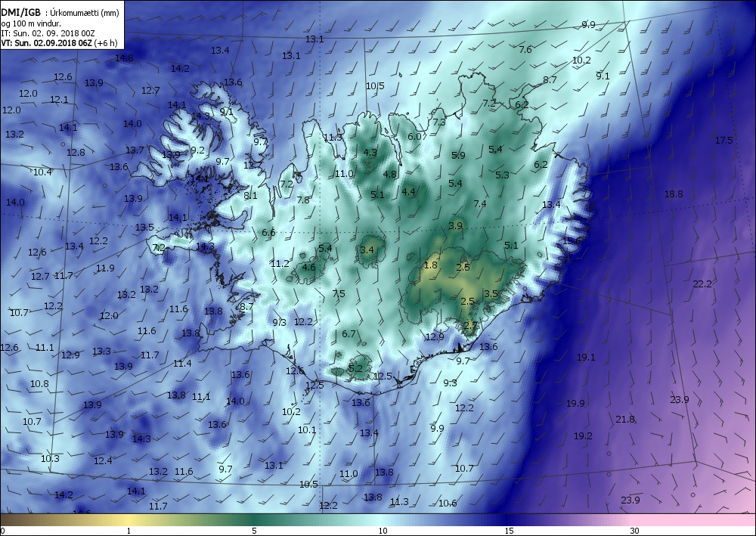Click the map value 5.3
Screen dimensions: 756x536
pyautogui.click(x=502, y=175)
